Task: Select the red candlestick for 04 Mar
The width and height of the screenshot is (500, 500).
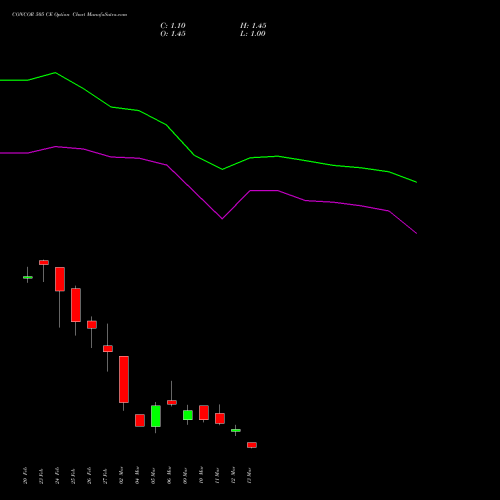Action: coord(140,420)
